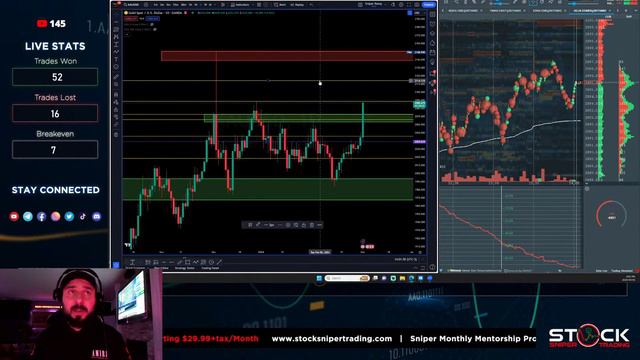
Task: Click the blue Publish button
Action: pyautogui.click(x=429, y=4)
